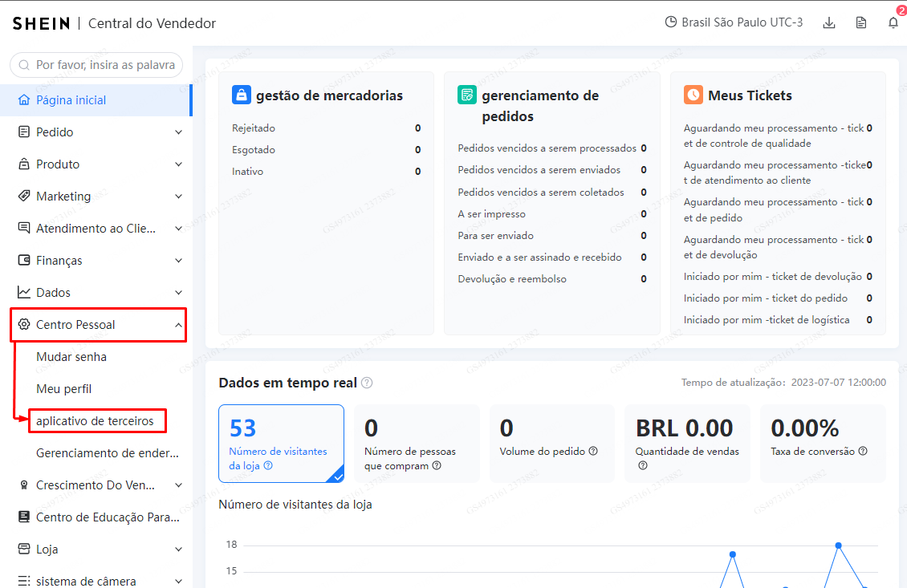Image resolution: width=907 pixels, height=588 pixels.
Task: Click the gerenciamento de pedidos icon
Action: pos(466,95)
